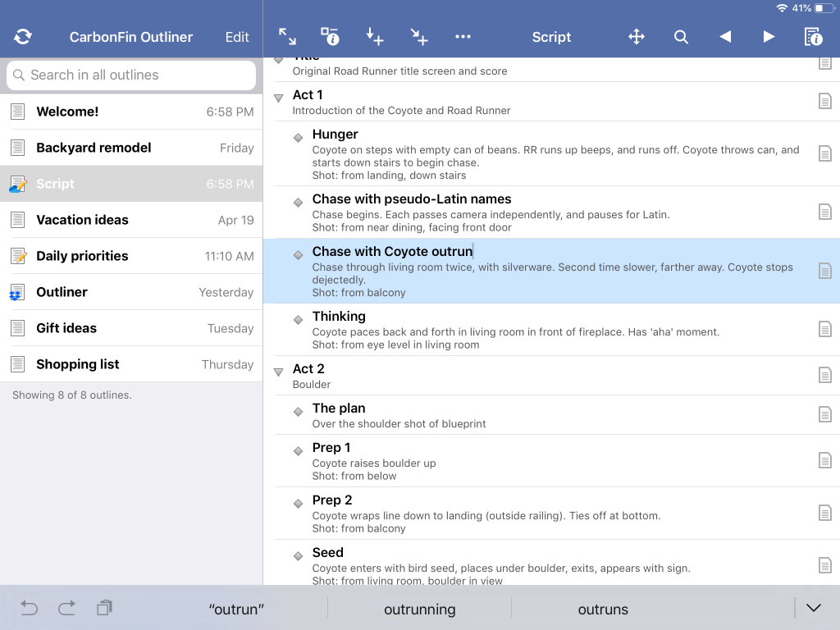Open the more options ellipsis
This screenshot has width=840, height=630.
[x=463, y=36]
